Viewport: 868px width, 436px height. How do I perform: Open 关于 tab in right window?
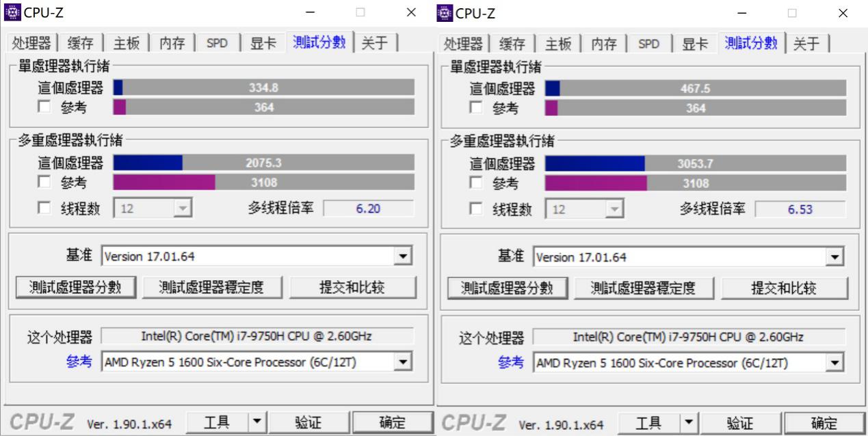coord(808,43)
